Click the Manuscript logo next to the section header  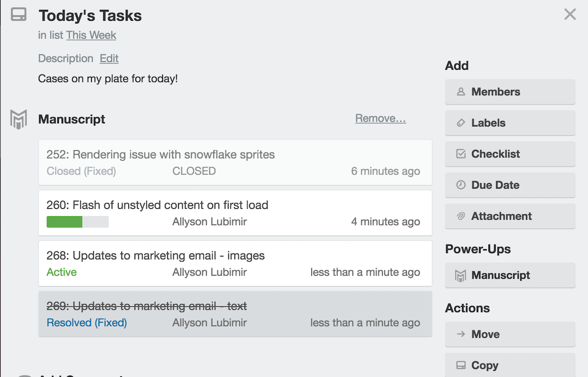coord(17,119)
